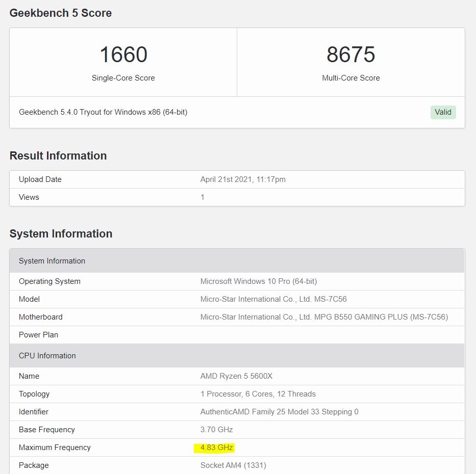This screenshot has width=476, height=474.
Task: Click the green Valid badge
Action: (x=443, y=112)
